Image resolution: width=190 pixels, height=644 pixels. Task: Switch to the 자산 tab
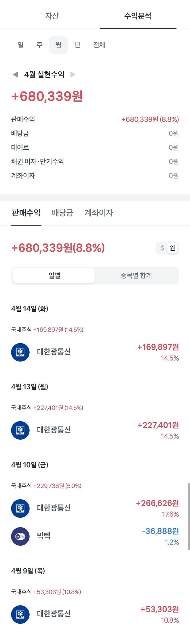tap(52, 16)
